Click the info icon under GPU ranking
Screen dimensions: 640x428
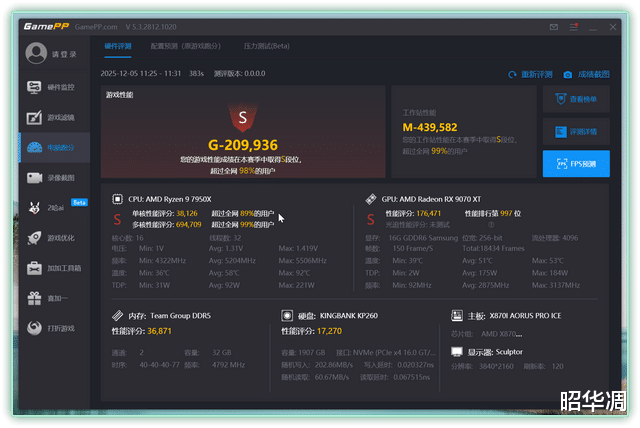491,224
